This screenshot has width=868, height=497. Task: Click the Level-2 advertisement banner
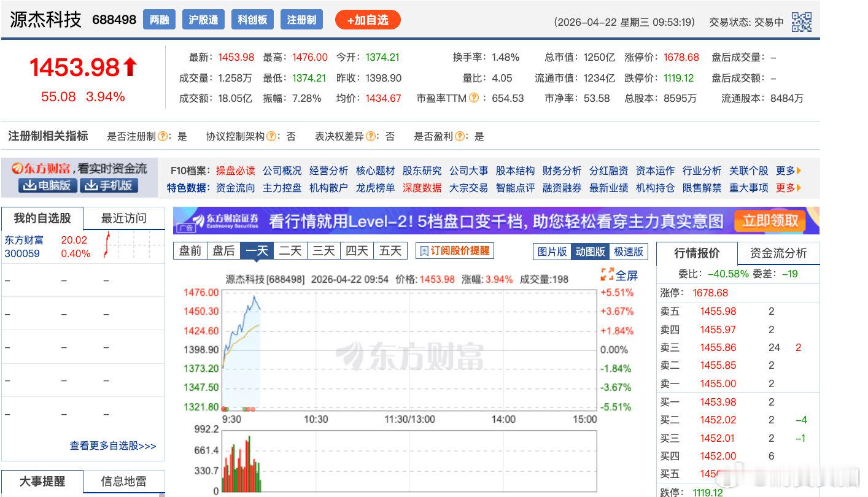click(496, 221)
